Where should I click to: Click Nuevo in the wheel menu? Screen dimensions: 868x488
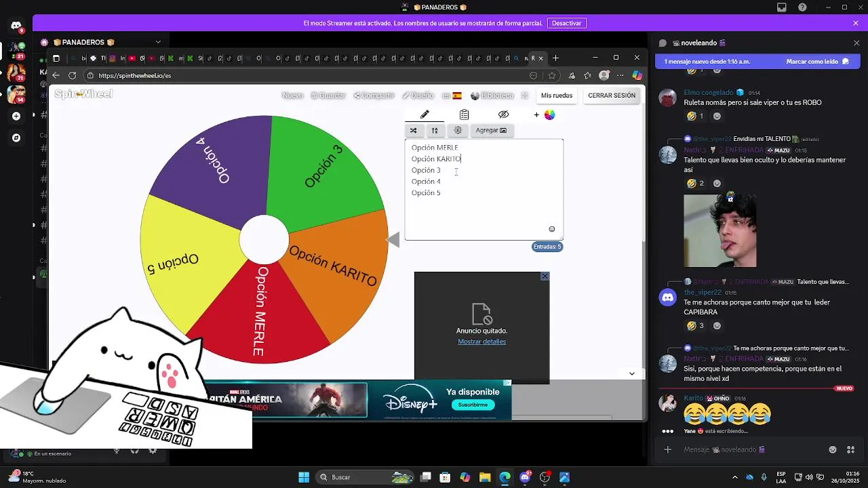(x=292, y=96)
